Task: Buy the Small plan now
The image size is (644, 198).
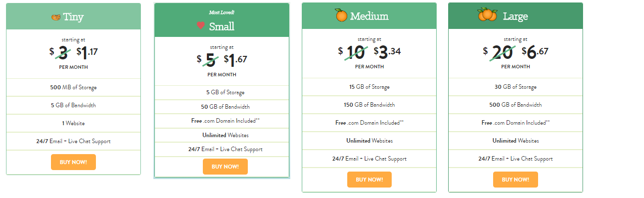Action: (225, 167)
